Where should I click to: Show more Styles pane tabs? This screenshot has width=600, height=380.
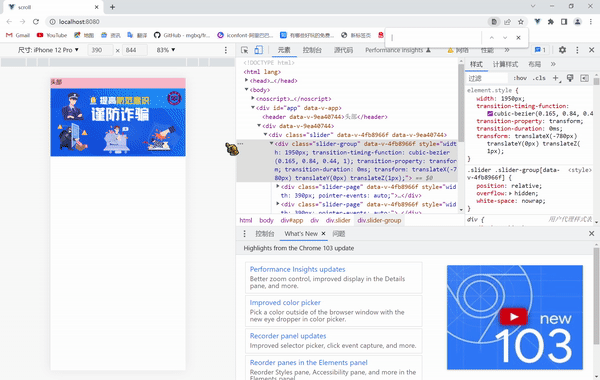pyautogui.click(x=553, y=64)
